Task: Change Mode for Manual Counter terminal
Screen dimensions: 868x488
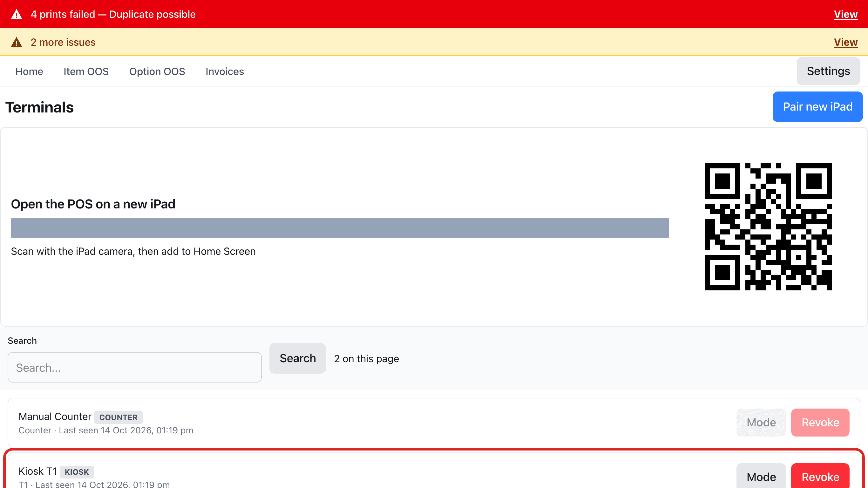Action: (x=761, y=422)
